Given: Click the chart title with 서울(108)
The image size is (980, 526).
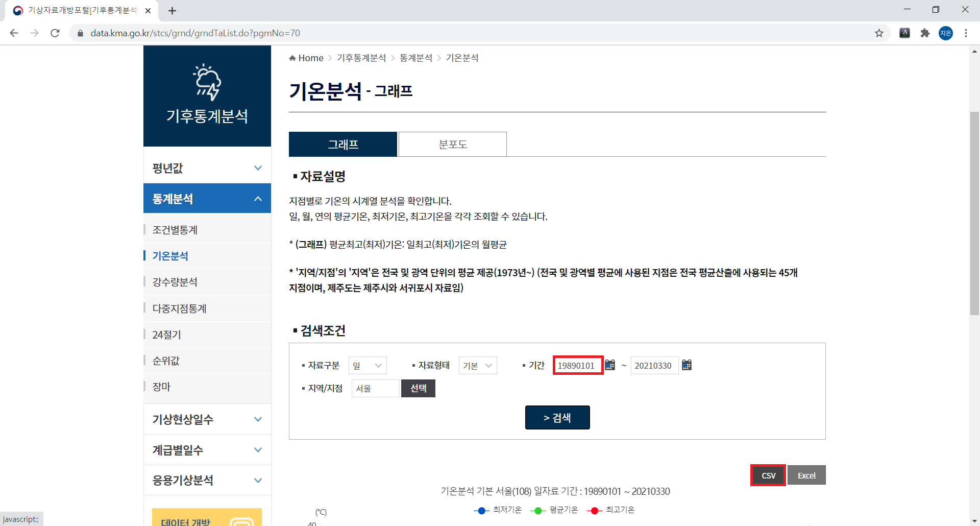Looking at the screenshot, I should coord(555,491).
